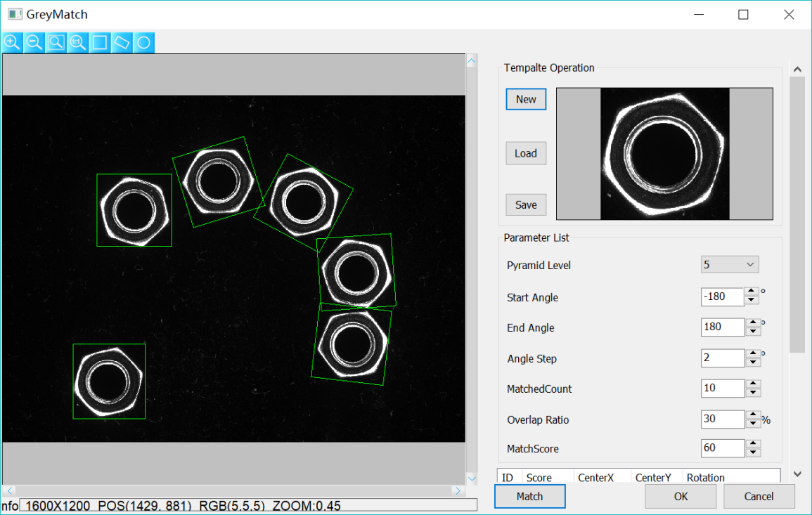Image resolution: width=812 pixels, height=515 pixels.
Task: Decrease the MatchedCount value
Action: click(753, 393)
